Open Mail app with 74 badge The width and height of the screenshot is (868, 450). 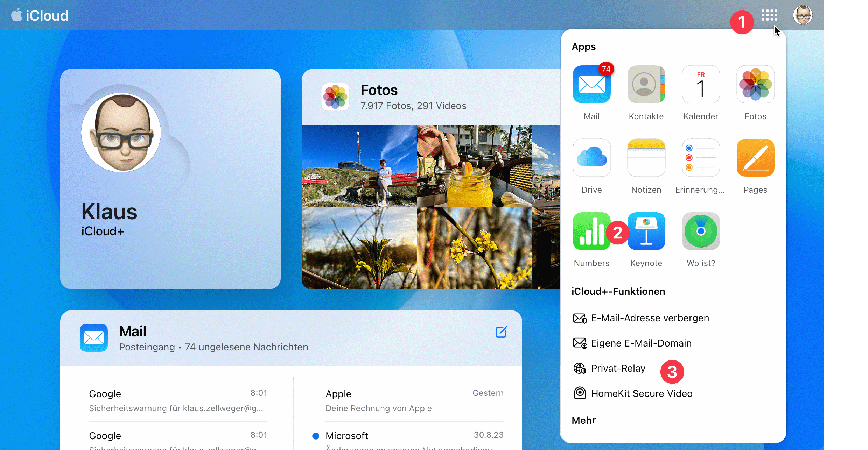coord(591,84)
